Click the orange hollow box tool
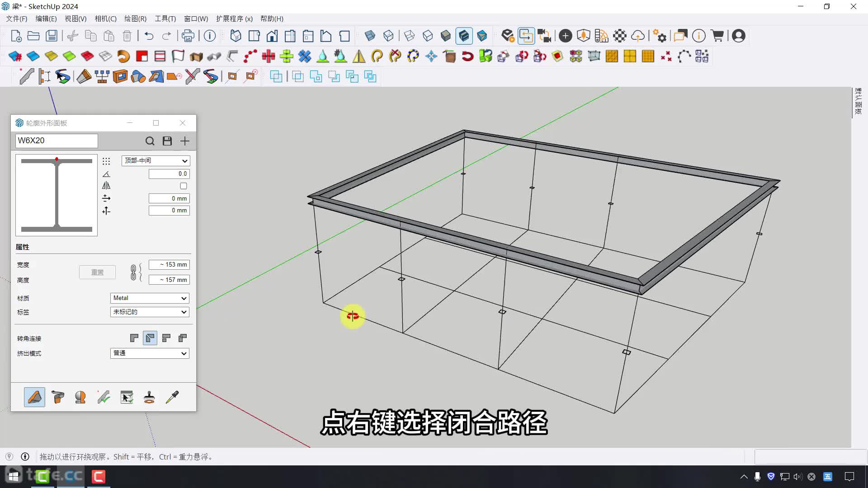 click(x=120, y=76)
